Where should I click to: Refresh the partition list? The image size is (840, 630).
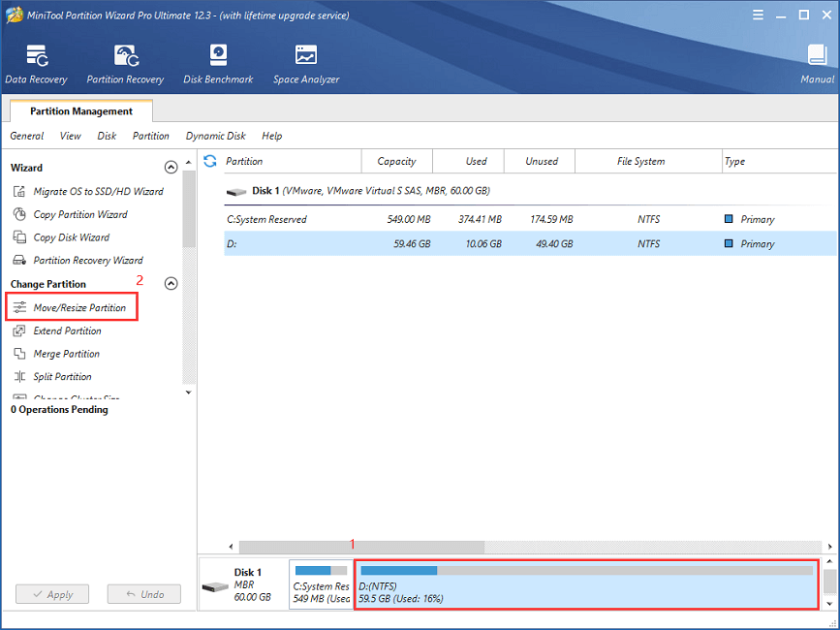[x=210, y=161]
